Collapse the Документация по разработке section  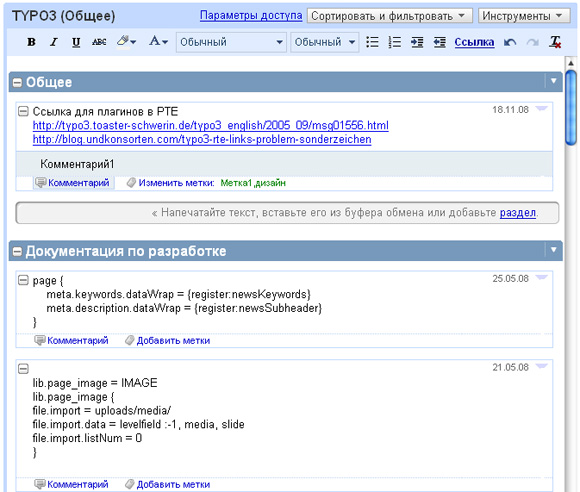pyautogui.click(x=17, y=252)
